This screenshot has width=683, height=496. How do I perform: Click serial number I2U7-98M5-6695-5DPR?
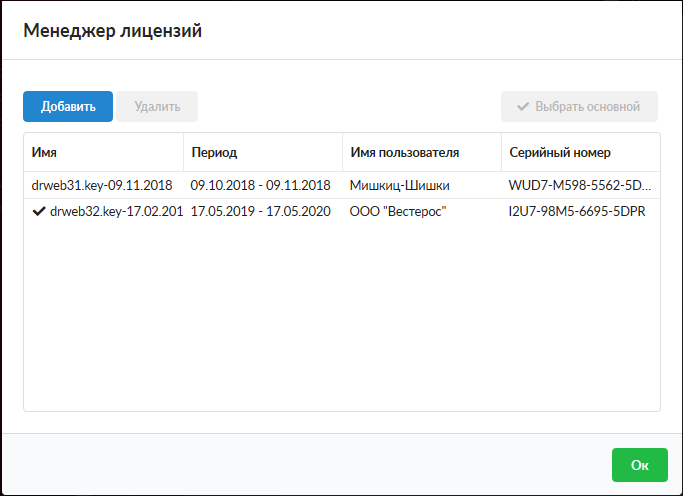click(x=578, y=212)
